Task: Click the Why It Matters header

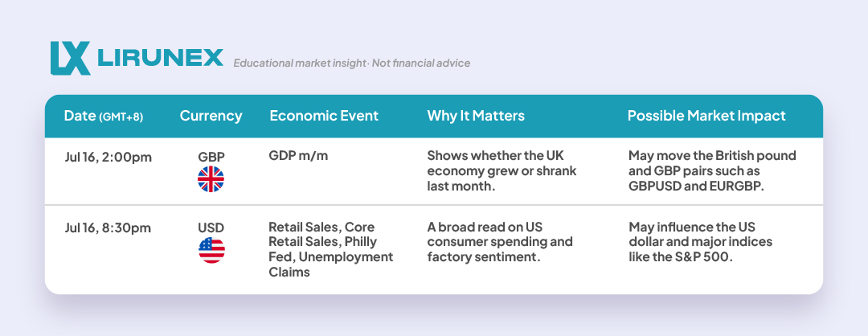Action: pos(476,116)
